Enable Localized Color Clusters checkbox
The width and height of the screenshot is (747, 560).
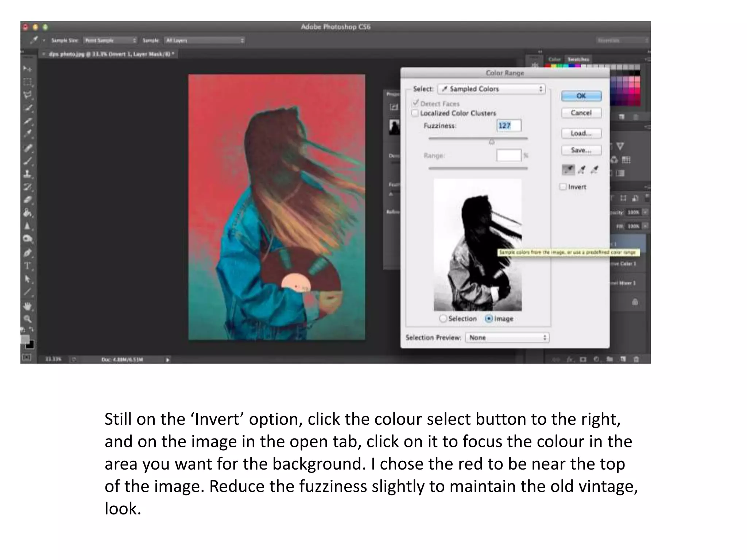click(x=415, y=113)
